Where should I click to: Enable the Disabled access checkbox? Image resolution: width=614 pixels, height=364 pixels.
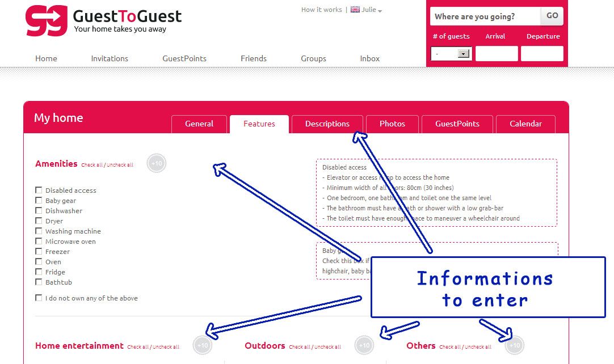point(39,190)
